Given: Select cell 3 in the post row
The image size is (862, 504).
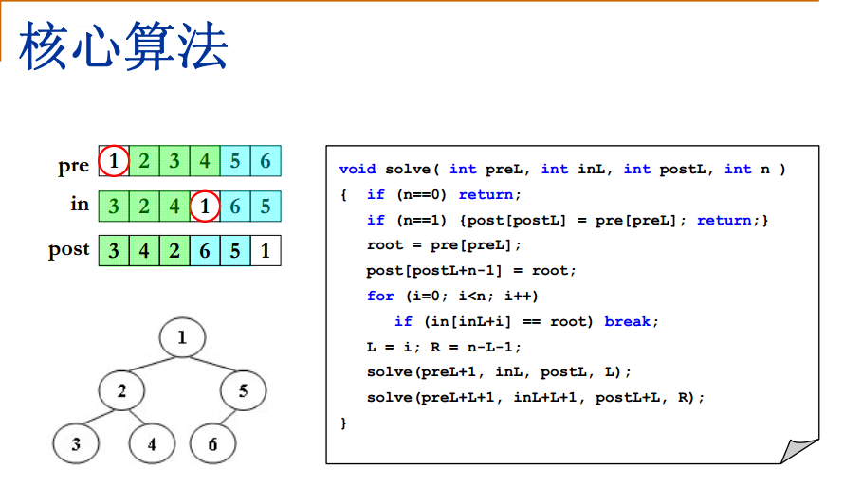Looking at the screenshot, I should [114, 251].
